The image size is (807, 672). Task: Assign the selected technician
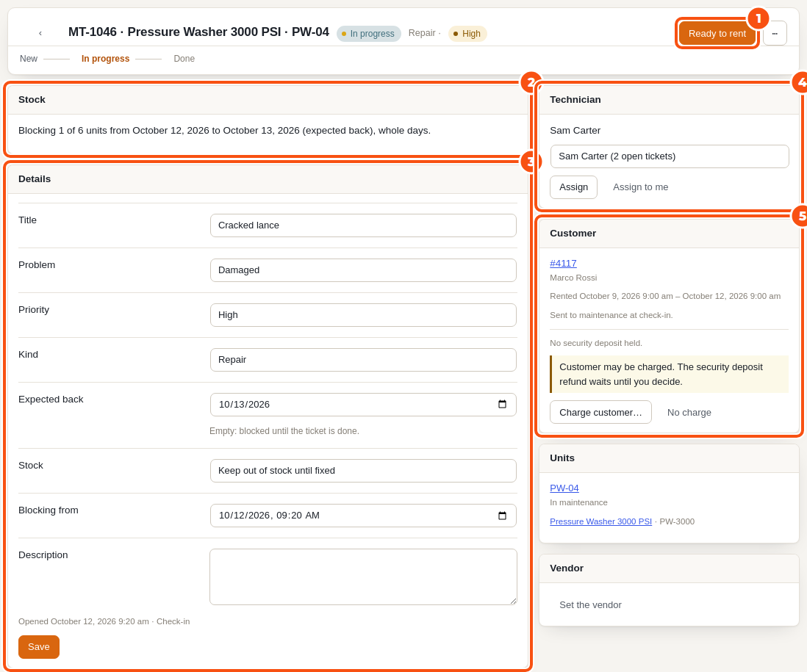(x=573, y=187)
